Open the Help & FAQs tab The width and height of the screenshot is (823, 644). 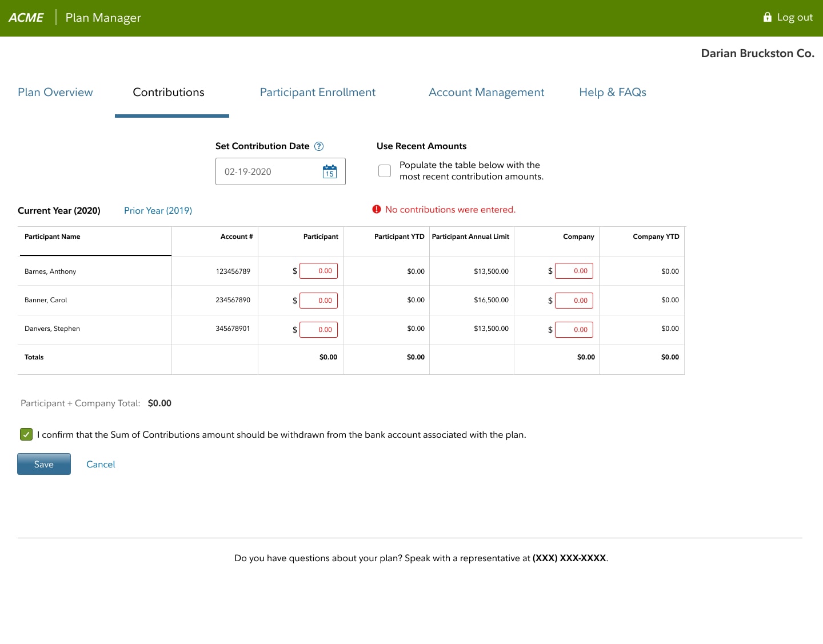(613, 93)
